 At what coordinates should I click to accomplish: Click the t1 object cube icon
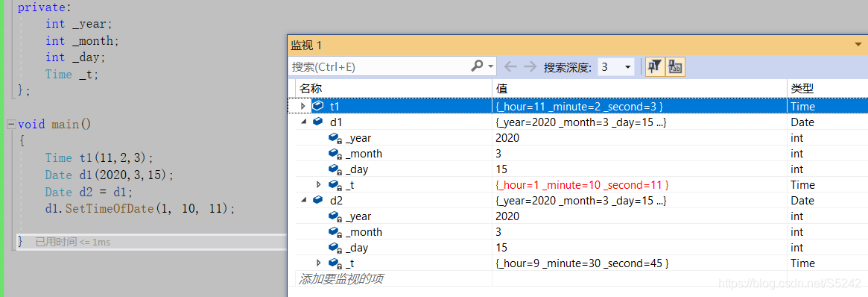pyautogui.click(x=318, y=106)
